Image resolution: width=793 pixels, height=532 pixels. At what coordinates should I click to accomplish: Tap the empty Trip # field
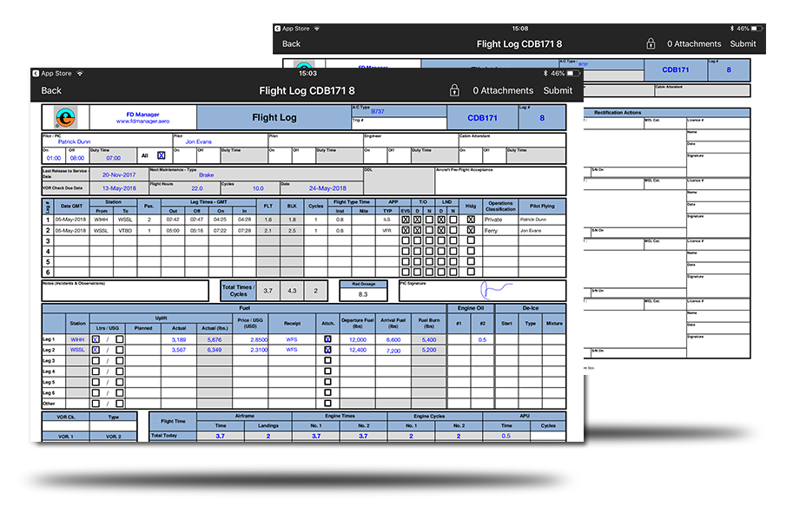[x=399, y=124]
